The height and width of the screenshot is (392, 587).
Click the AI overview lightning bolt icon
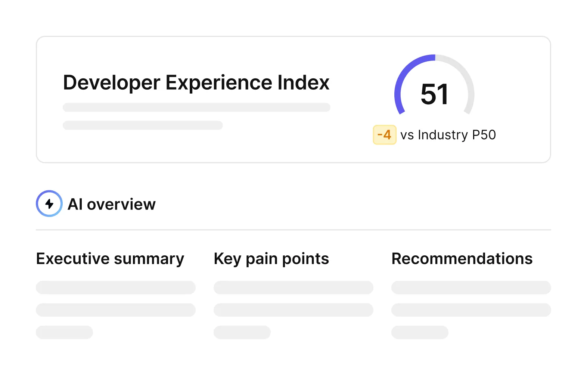coord(49,203)
